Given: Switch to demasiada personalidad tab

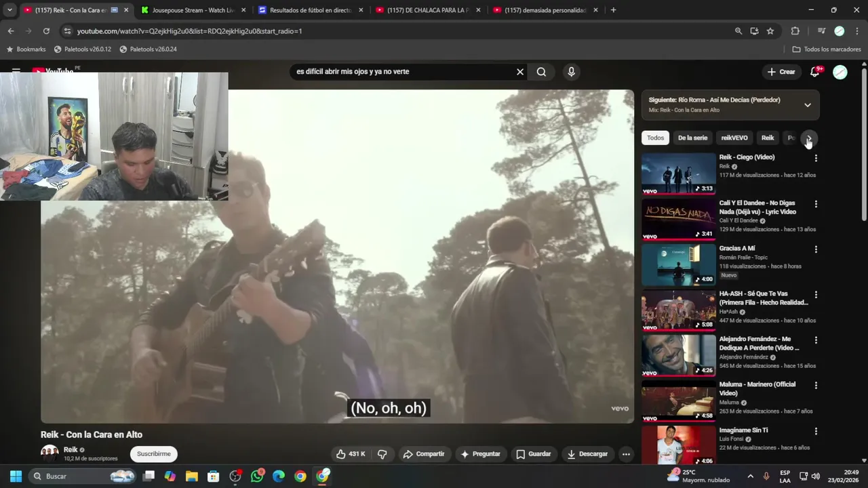Looking at the screenshot, I should [545, 10].
